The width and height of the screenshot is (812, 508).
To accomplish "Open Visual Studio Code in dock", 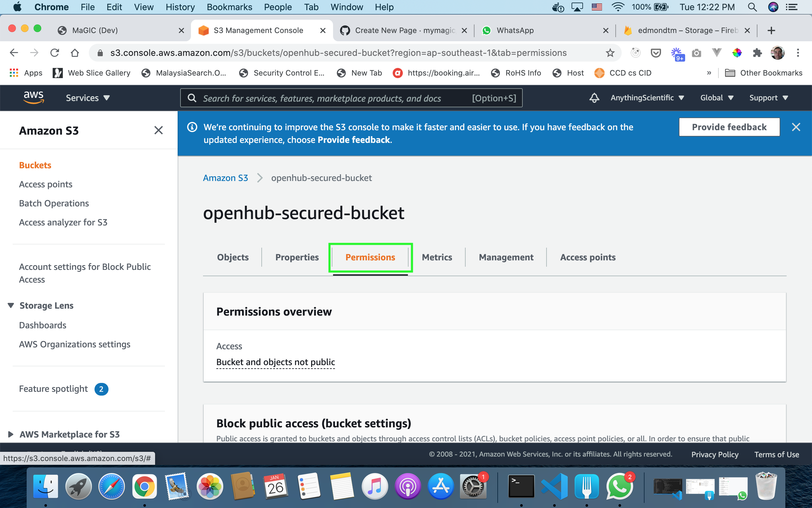I will (x=554, y=486).
